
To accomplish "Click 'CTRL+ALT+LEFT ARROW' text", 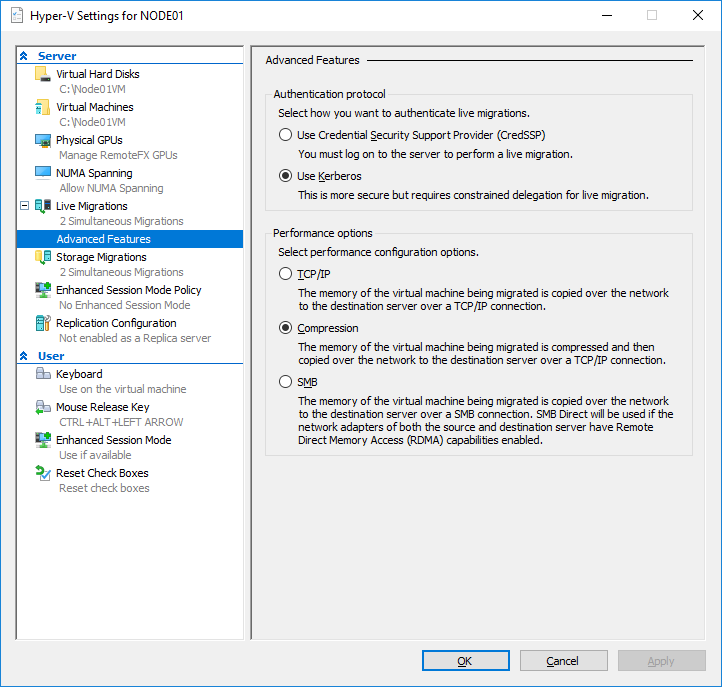I will 121,422.
